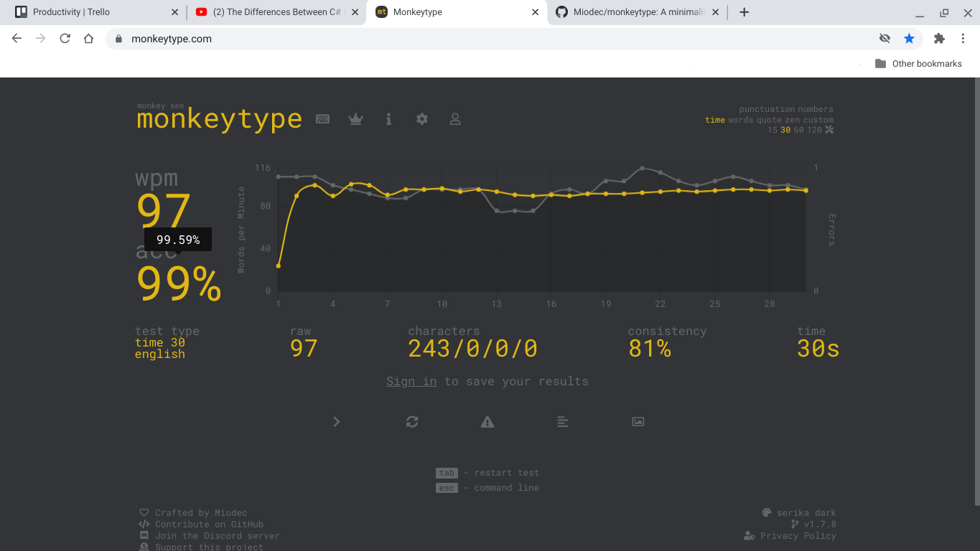Open custom duration with the wrench icon
The width and height of the screenshot is (980, 551).
[829, 130]
